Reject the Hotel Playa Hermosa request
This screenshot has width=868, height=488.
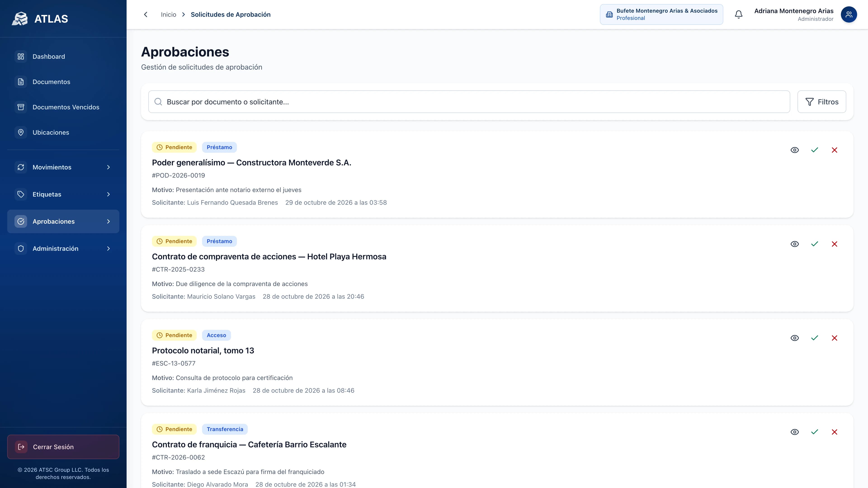click(834, 244)
